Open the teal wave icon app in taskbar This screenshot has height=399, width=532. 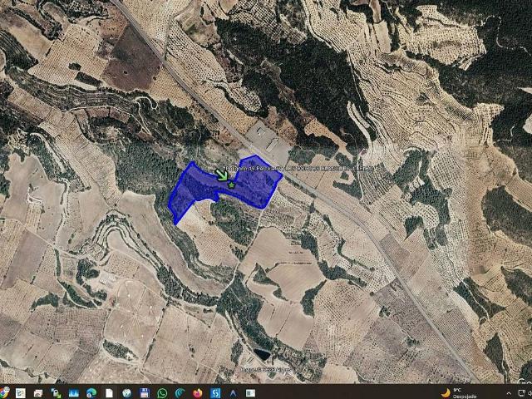tap(180, 393)
